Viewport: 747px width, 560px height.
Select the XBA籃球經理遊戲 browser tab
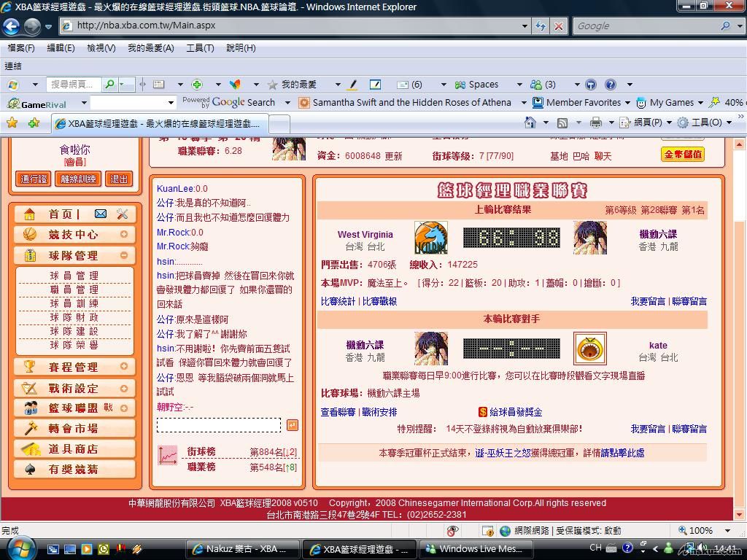point(159,124)
